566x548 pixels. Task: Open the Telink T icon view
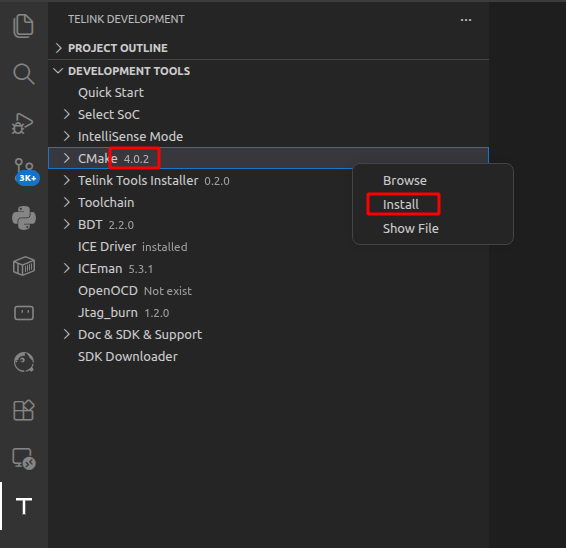(24, 506)
